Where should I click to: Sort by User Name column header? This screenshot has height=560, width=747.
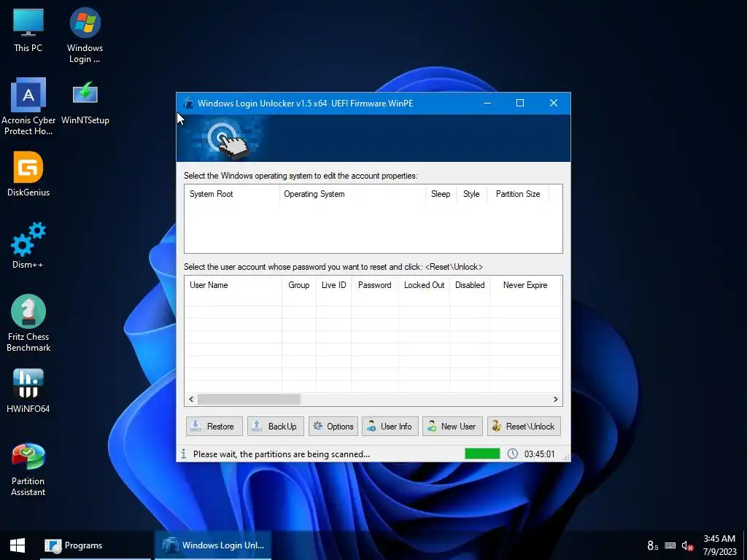(x=233, y=285)
